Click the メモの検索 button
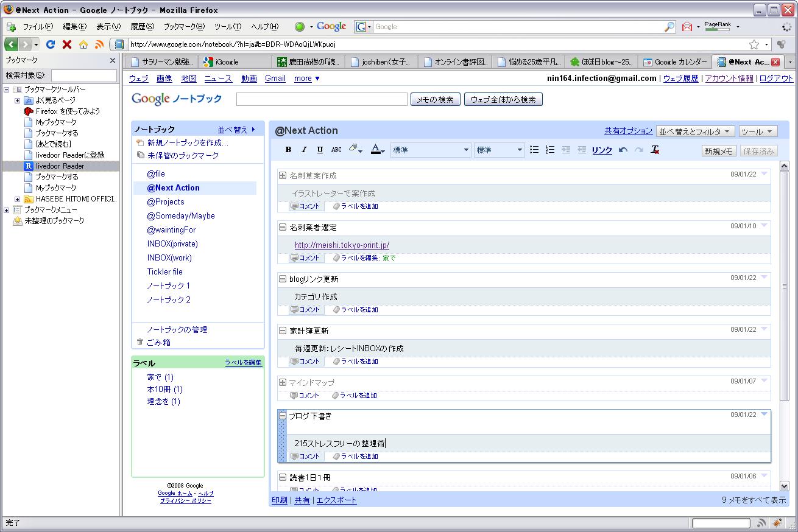 tap(435, 99)
